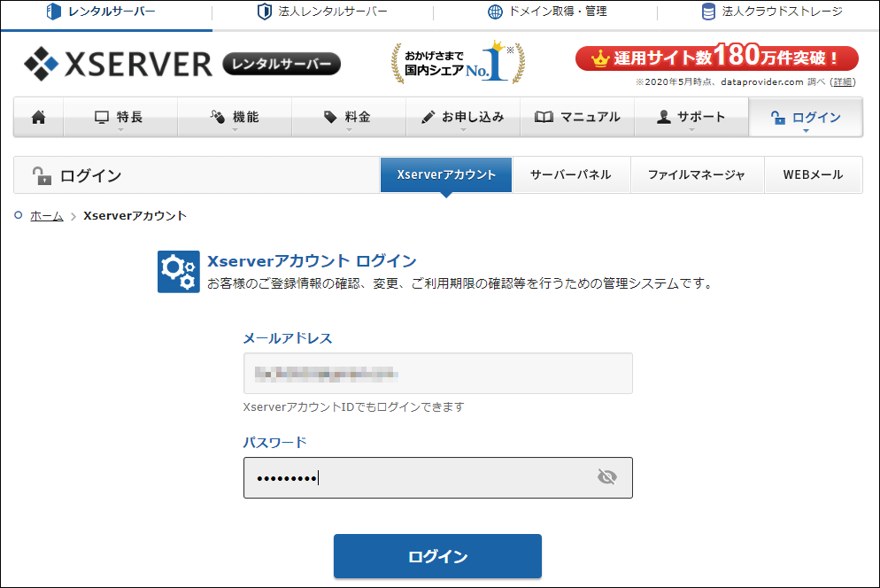
Task: Open the ドメイン取得・管理 top service tab
Action: [547, 12]
